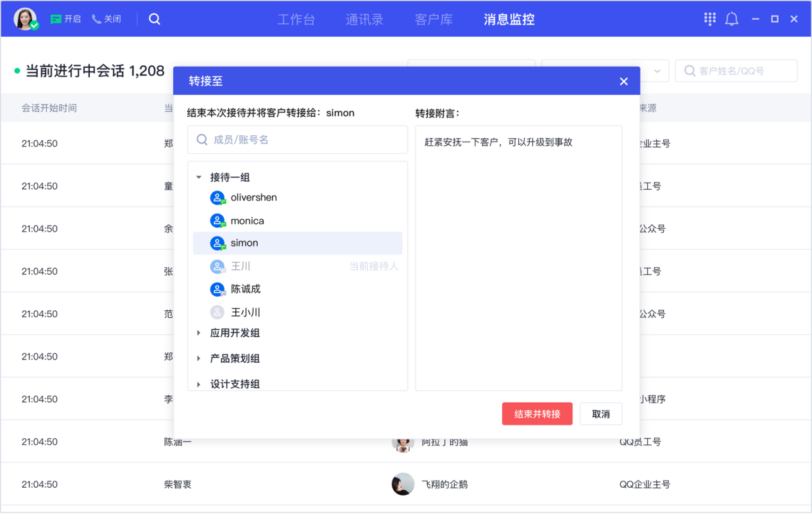
Task: Click 当前接待人 label beside 王川
Action: 374,267
